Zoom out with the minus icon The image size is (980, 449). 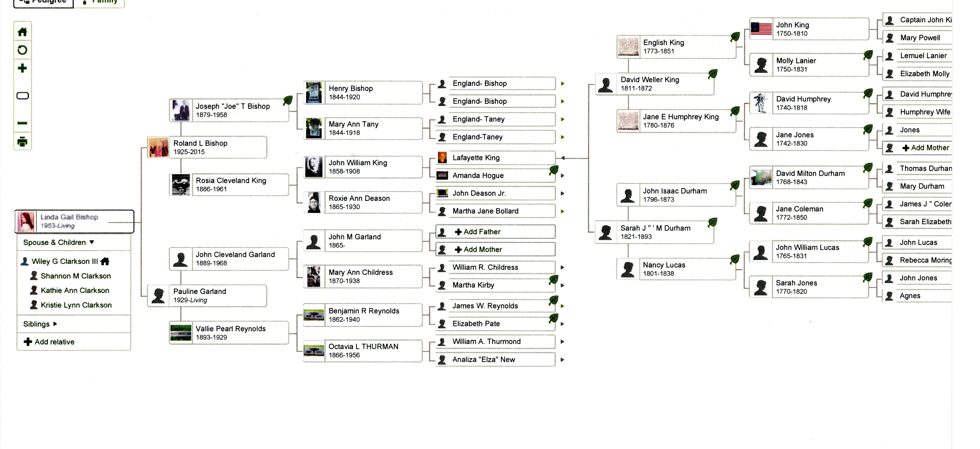[x=23, y=123]
